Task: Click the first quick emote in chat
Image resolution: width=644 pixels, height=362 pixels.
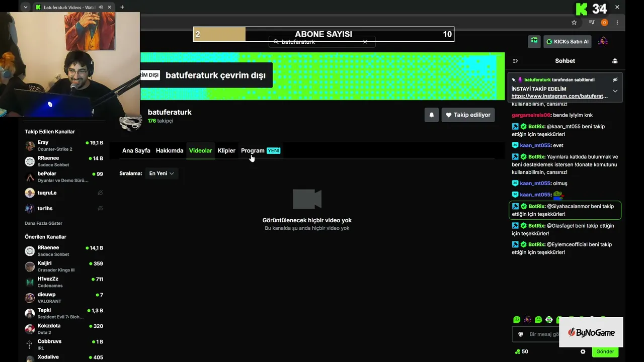Action: (x=517, y=319)
